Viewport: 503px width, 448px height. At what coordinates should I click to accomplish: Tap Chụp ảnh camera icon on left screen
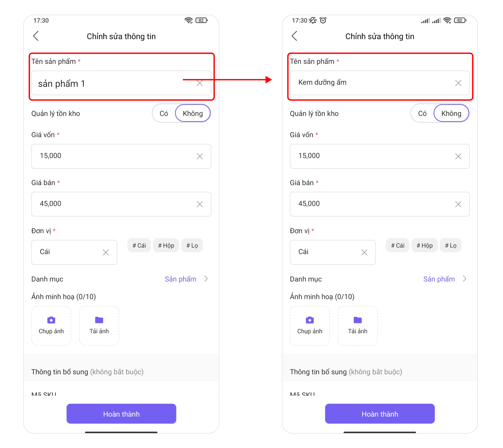(x=51, y=320)
